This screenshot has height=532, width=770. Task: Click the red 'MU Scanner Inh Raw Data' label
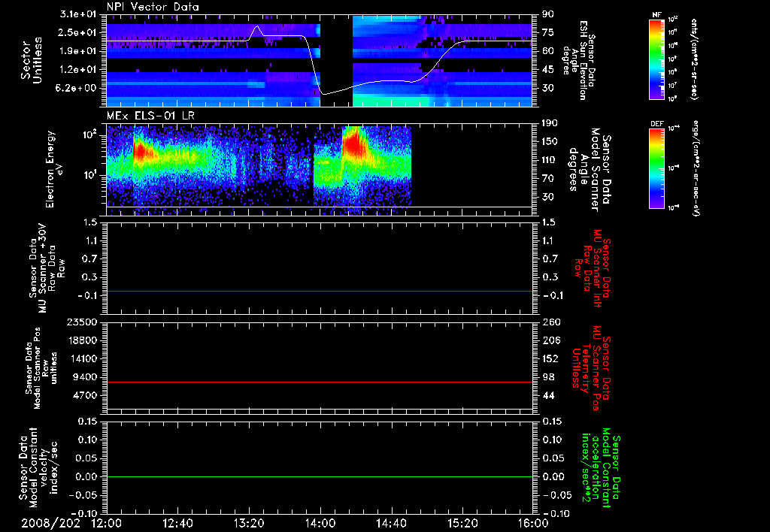coord(593,268)
